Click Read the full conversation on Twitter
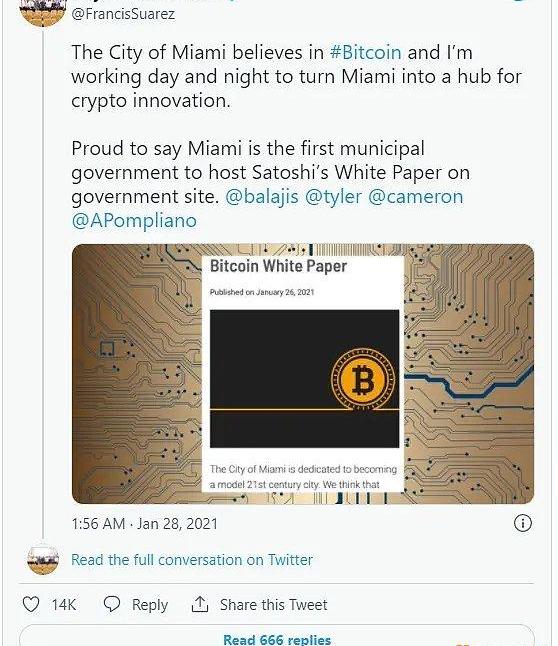This screenshot has width=558, height=646. coord(192,560)
